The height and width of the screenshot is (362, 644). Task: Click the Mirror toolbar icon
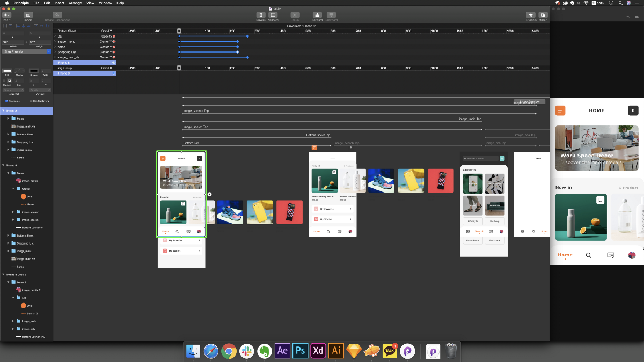[x=543, y=15]
